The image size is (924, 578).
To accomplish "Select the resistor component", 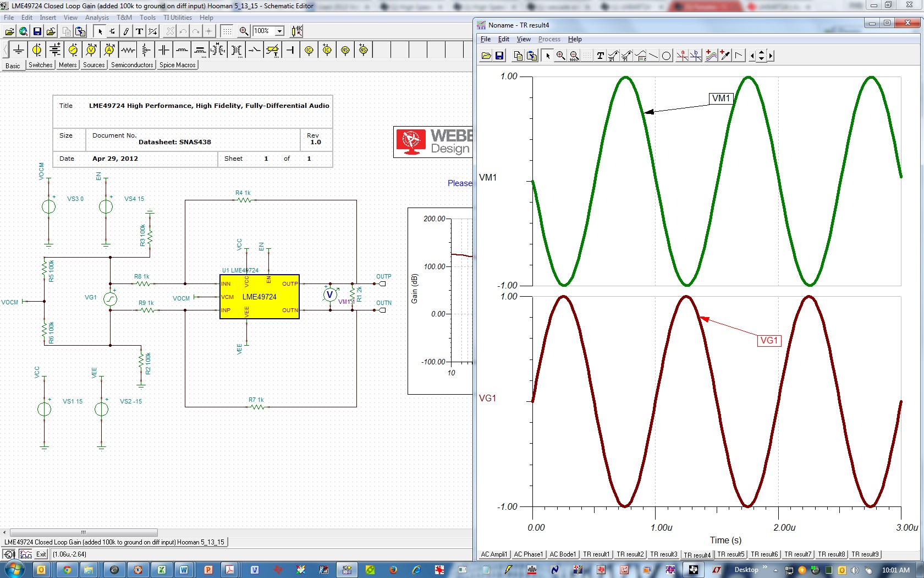I will coord(128,50).
